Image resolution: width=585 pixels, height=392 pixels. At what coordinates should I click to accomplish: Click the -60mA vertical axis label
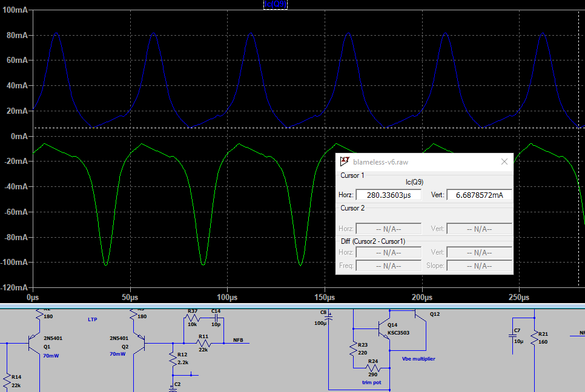(16, 212)
